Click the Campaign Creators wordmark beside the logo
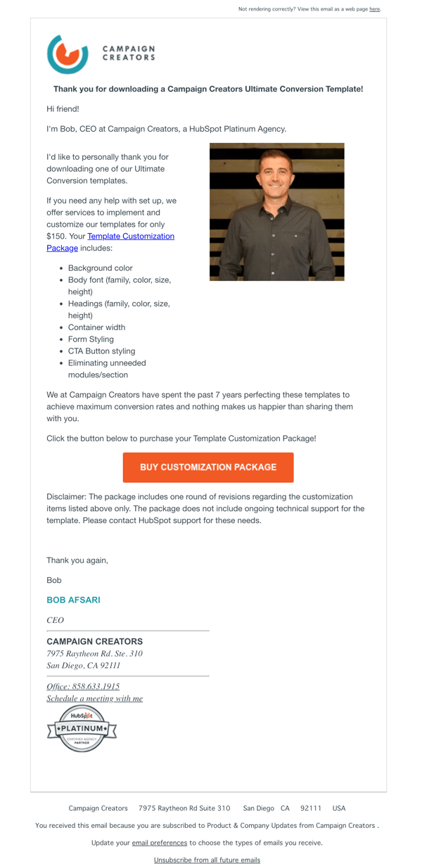Image resolution: width=422 pixels, height=868 pixels. click(129, 54)
